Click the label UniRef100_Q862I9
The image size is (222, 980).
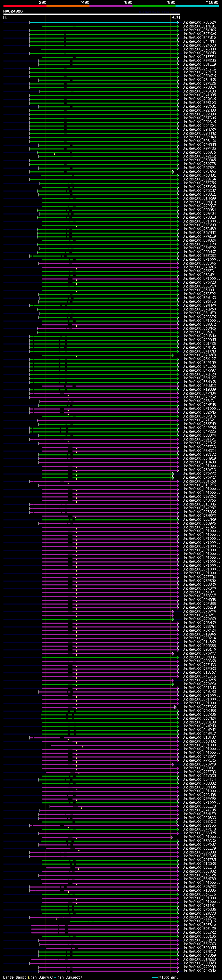point(199,608)
